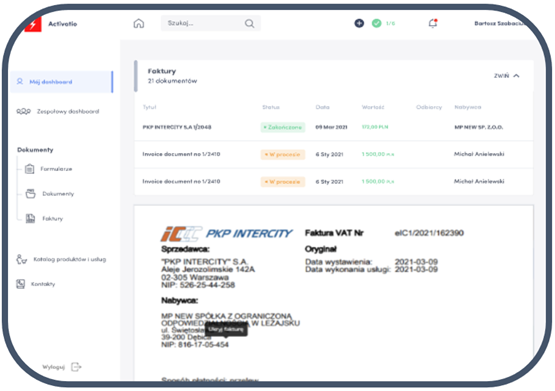Screen dimensions: 555x391
Task: Click the Szukaj search field
Action: point(211,23)
